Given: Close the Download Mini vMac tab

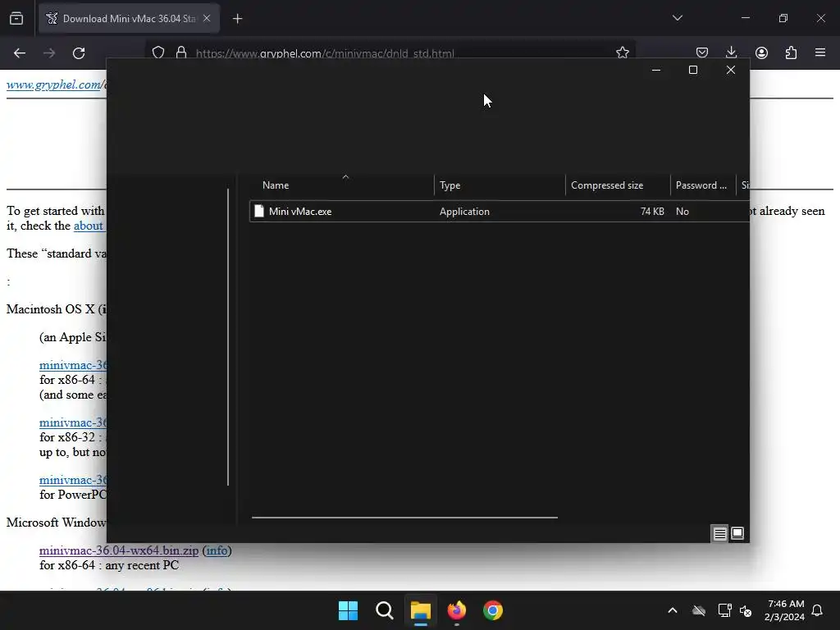Looking at the screenshot, I should pos(207,18).
